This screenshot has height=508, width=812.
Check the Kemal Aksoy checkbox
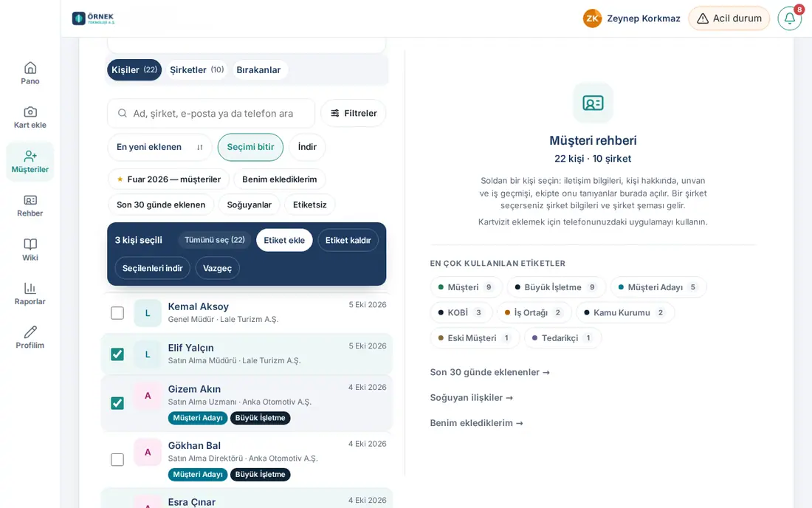click(x=117, y=313)
